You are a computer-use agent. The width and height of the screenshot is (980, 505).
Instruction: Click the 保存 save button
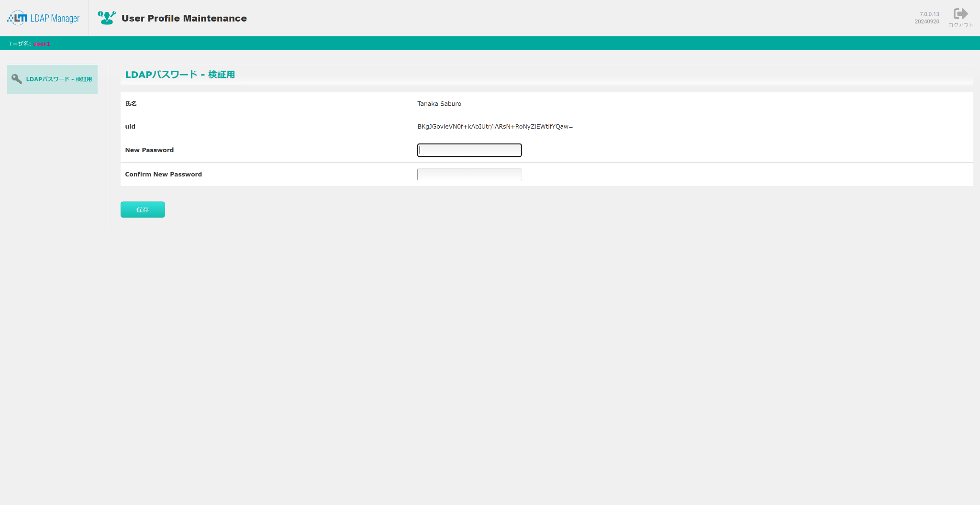pyautogui.click(x=143, y=209)
